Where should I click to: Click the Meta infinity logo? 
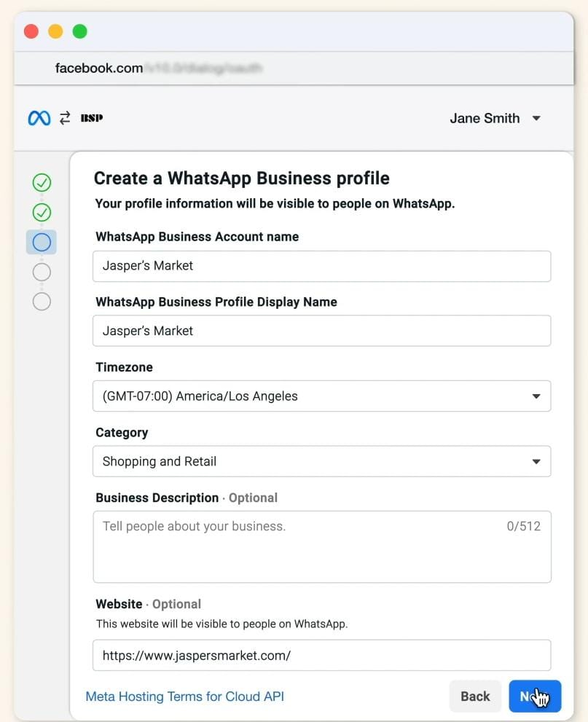click(x=39, y=118)
